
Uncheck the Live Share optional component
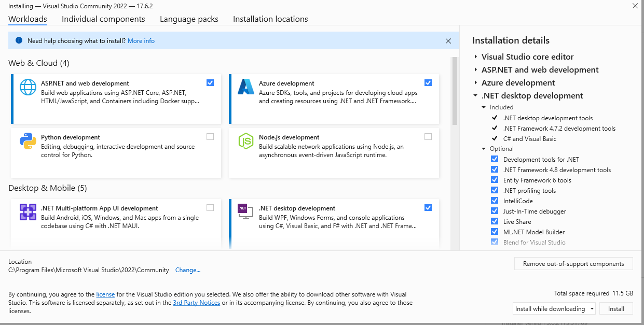[495, 221]
